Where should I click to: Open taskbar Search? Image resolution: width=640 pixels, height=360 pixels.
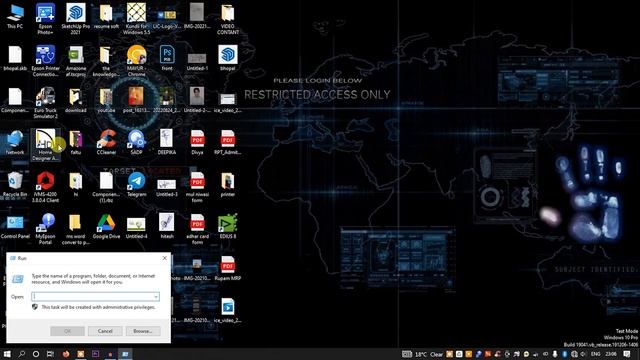[x=22, y=354]
